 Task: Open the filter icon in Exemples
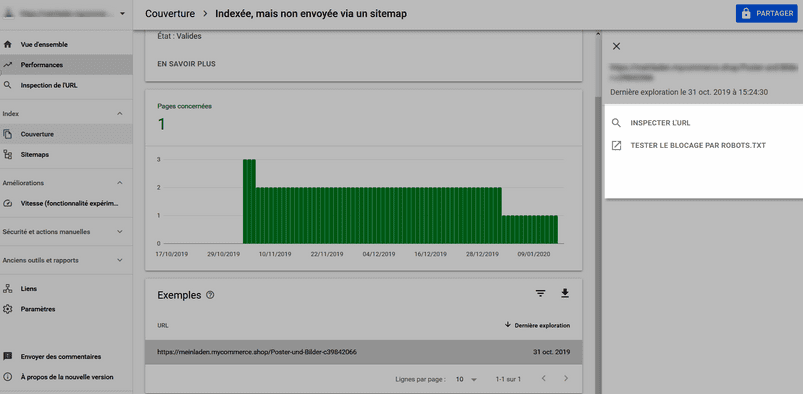(x=540, y=294)
